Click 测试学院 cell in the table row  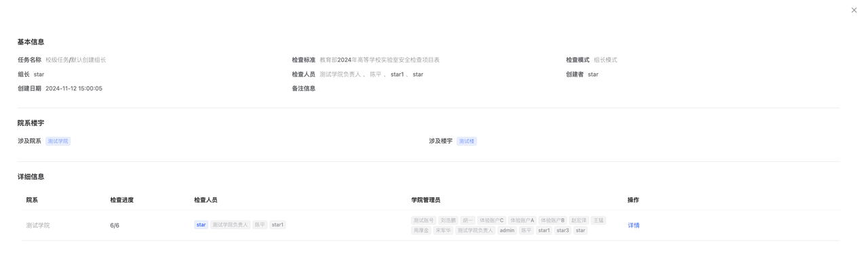[x=38, y=226]
